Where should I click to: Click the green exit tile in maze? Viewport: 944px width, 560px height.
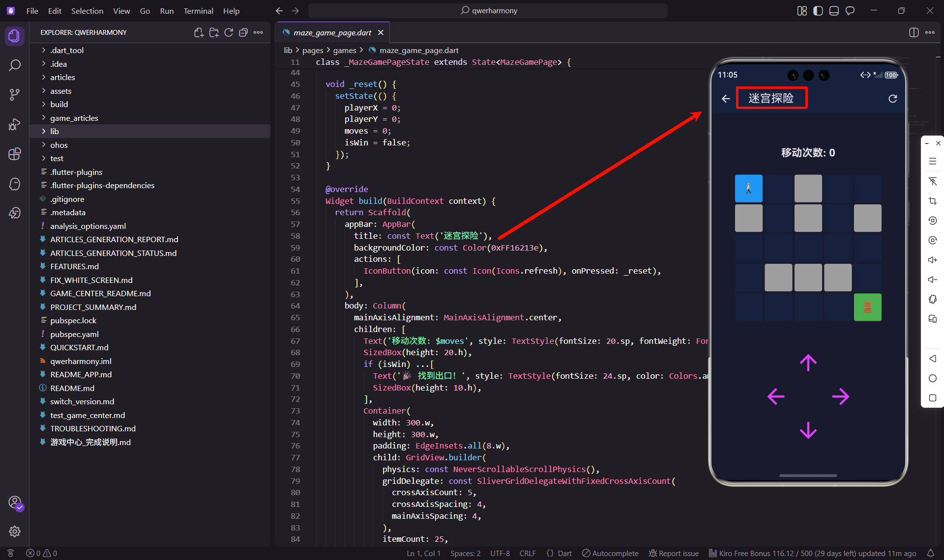click(x=867, y=308)
